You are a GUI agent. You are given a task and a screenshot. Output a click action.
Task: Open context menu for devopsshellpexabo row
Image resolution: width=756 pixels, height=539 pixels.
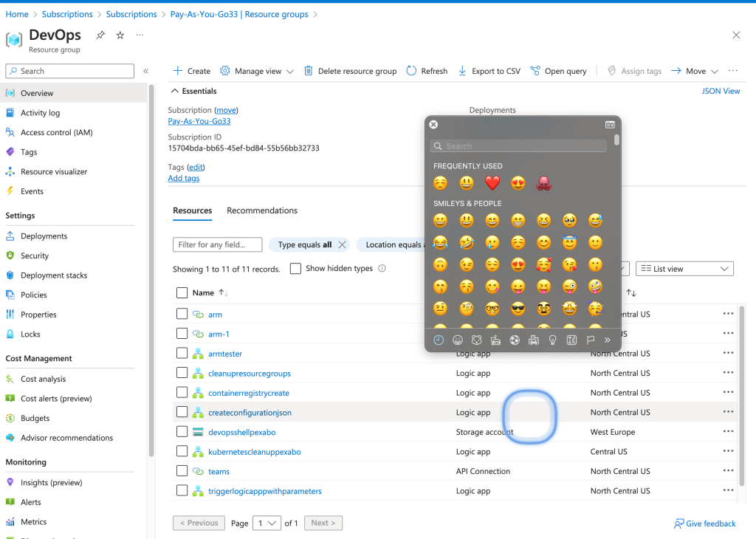pyautogui.click(x=728, y=432)
